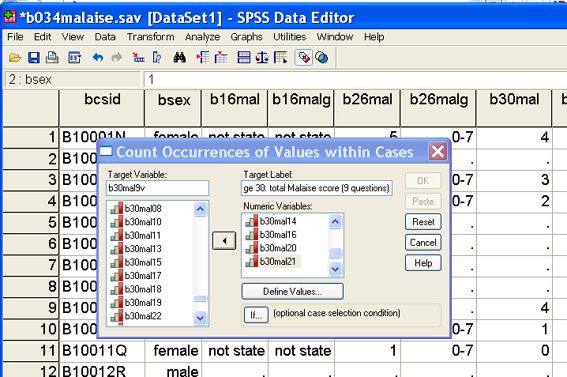567x377 pixels.
Task: Click cell B10011Q in bcsid column
Action: click(102, 351)
